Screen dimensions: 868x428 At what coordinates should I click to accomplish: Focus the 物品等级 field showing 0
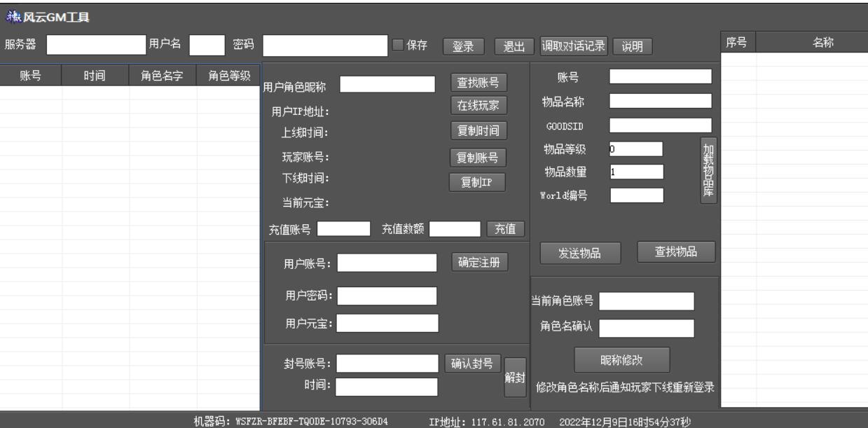636,149
